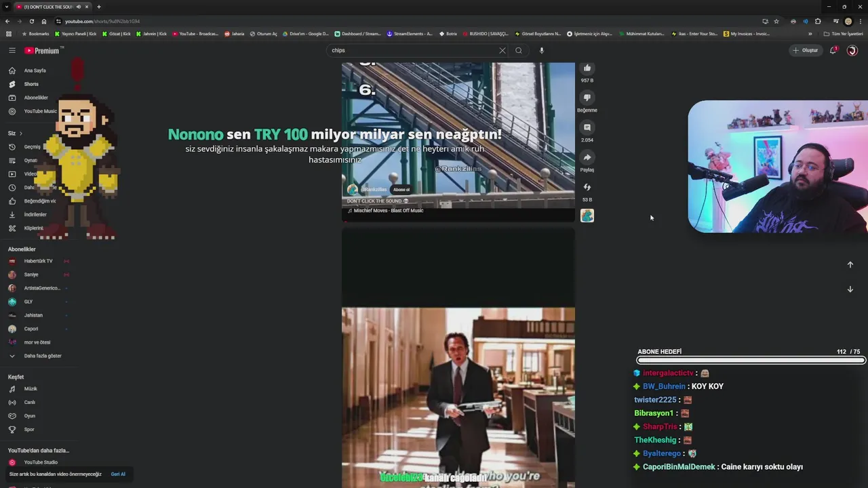Click the YouTube Premium logo
Viewport: 868px width, 488px height.
42,50
